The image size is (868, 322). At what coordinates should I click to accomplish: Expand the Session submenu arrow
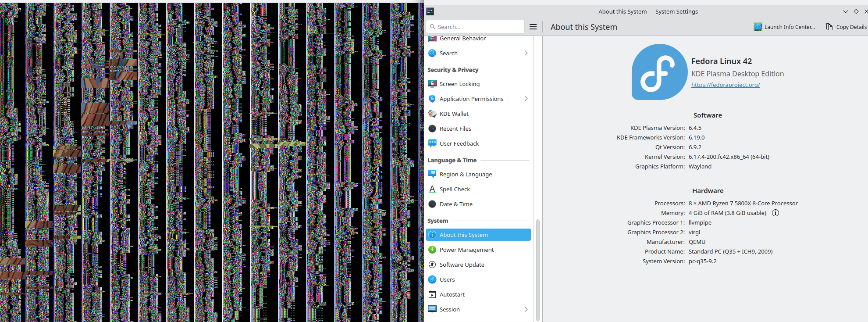[526, 309]
